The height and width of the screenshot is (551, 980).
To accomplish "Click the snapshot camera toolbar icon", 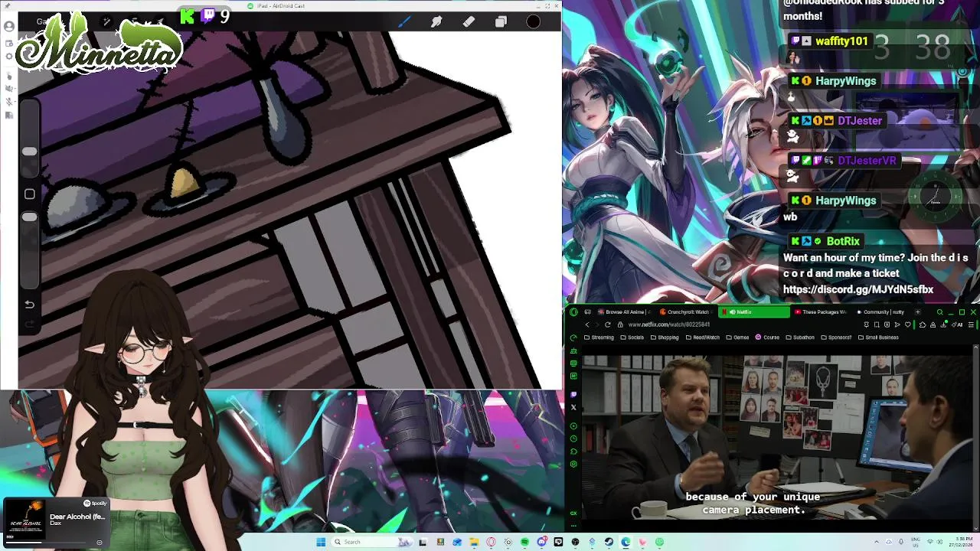I will 877,324.
